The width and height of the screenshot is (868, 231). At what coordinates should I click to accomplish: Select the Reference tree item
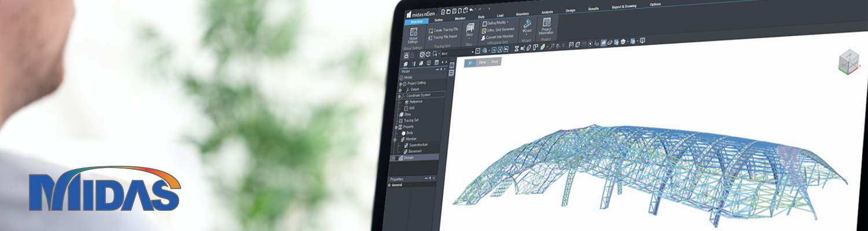415,102
